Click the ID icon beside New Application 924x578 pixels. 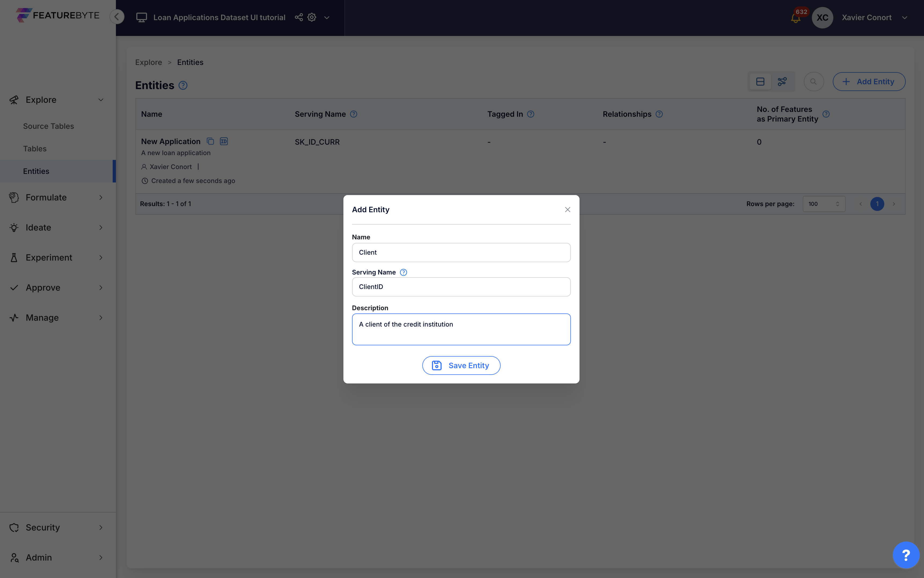click(x=224, y=141)
